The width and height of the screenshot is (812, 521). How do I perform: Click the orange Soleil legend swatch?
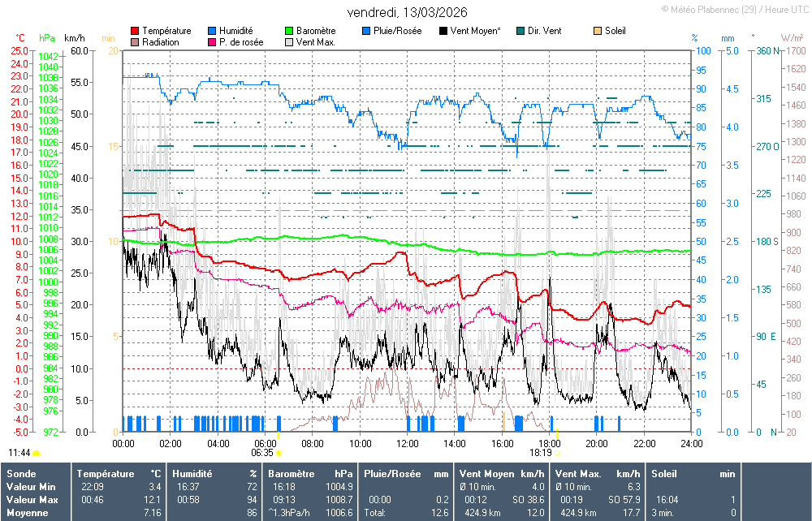tap(598, 31)
